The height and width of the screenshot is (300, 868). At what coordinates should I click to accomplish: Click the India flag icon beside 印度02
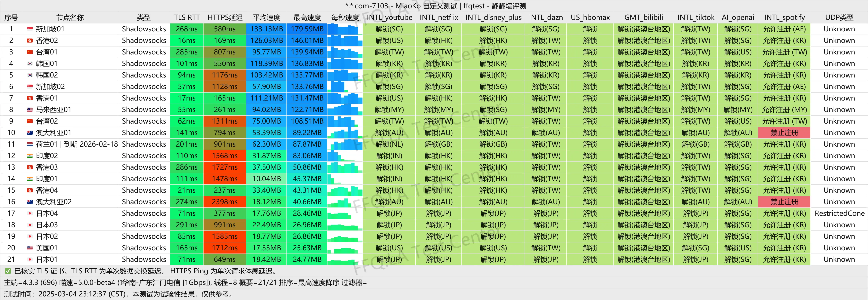[30, 156]
